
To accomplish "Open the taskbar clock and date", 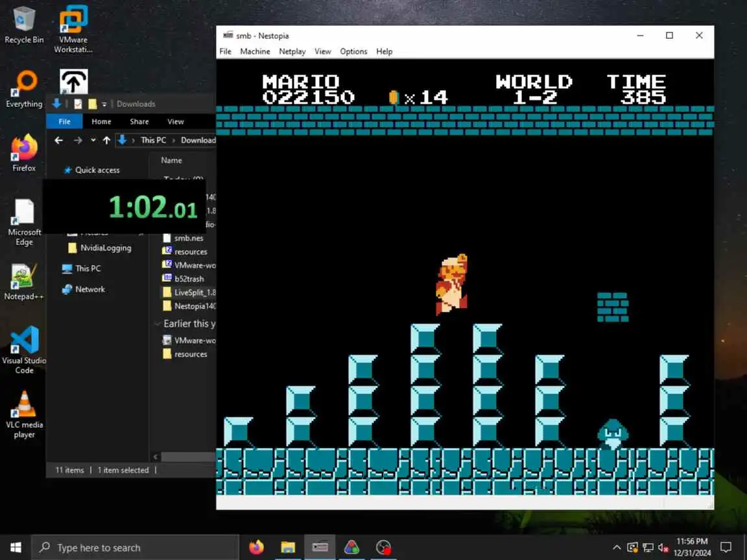I will [693, 547].
